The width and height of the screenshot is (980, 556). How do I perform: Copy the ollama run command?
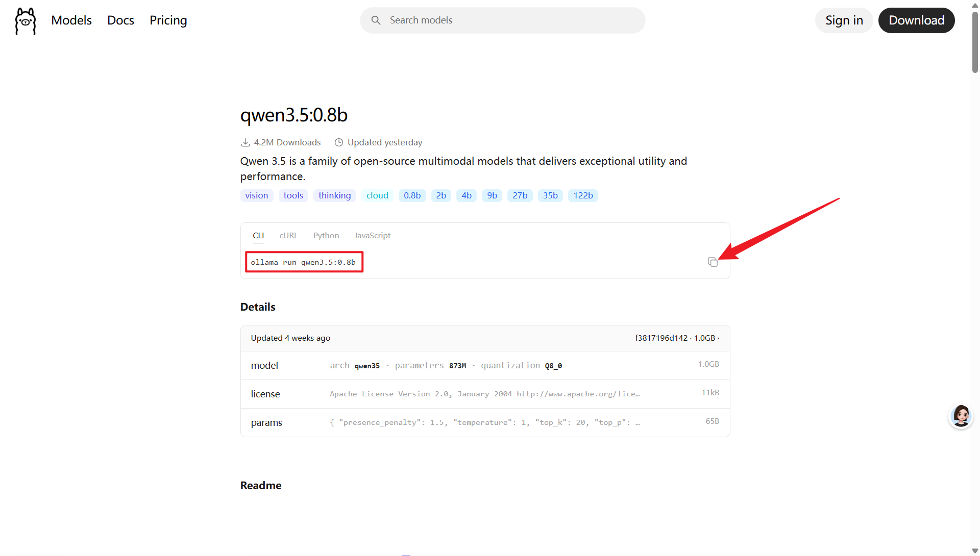pos(713,262)
